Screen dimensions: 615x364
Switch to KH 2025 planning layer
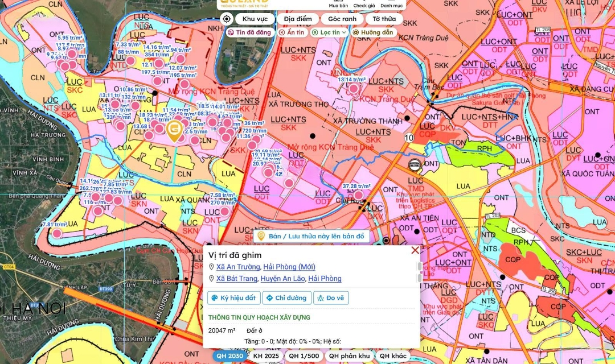[x=266, y=356]
